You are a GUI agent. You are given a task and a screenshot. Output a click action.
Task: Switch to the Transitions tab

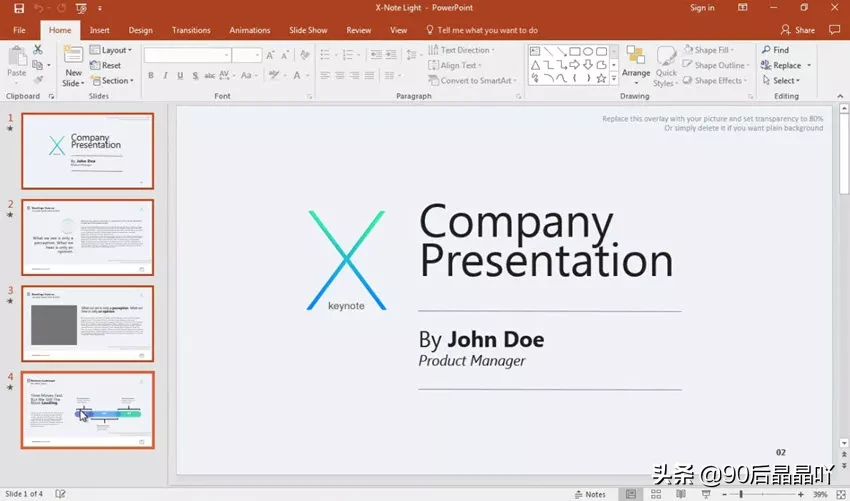[191, 30]
